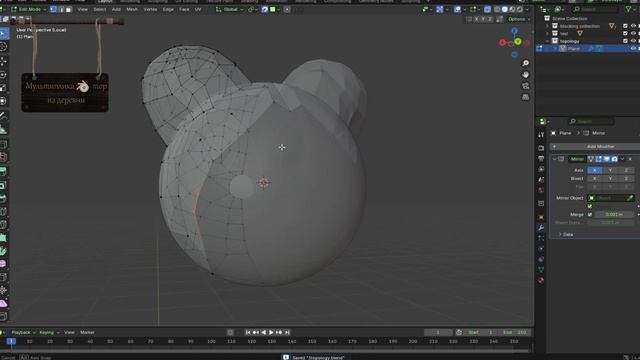Click the red X axis on gizmo
This screenshot has height=360, width=640.
tap(502, 42)
